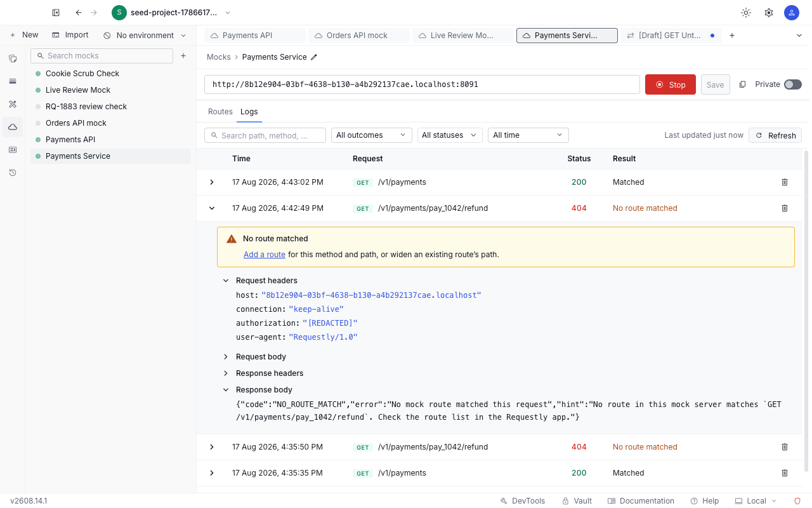Open the seed-project workspace avatar
This screenshot has width=812, height=508.
point(119,13)
